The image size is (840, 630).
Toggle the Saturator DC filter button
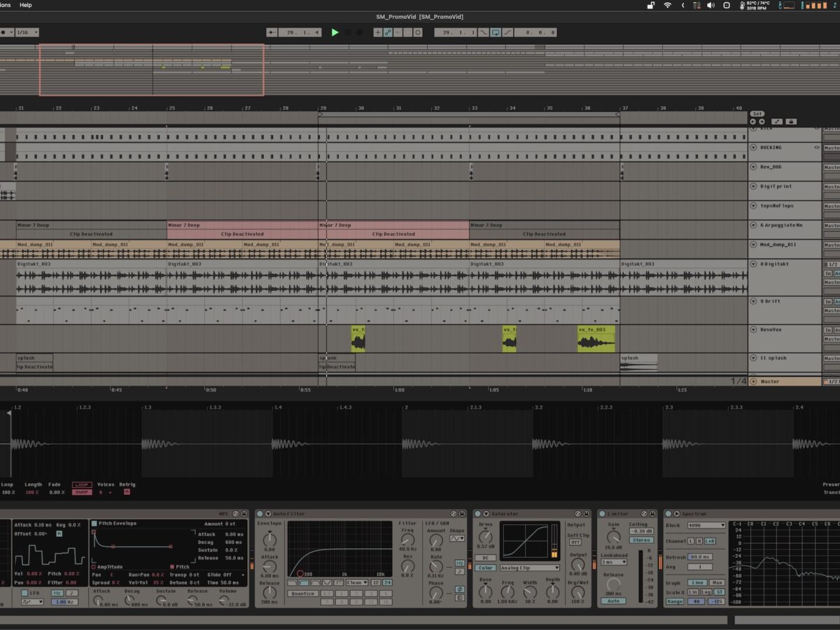[x=485, y=558]
